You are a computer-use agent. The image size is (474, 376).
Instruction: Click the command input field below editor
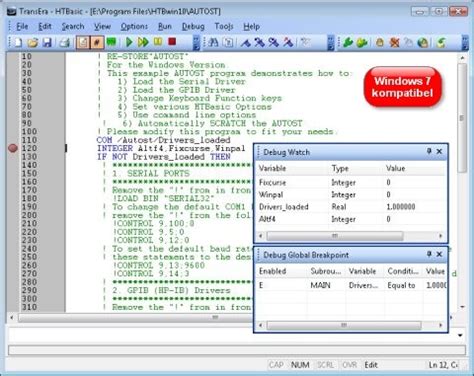click(x=232, y=335)
